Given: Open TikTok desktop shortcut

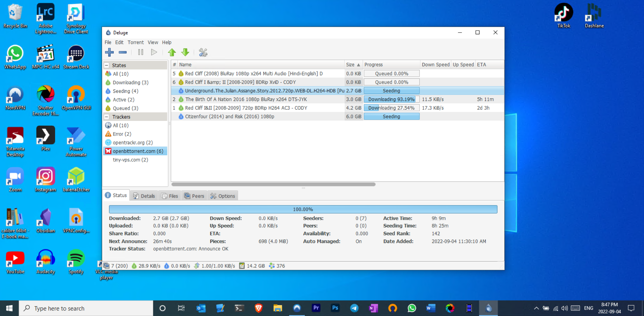Looking at the screenshot, I should point(563,16).
